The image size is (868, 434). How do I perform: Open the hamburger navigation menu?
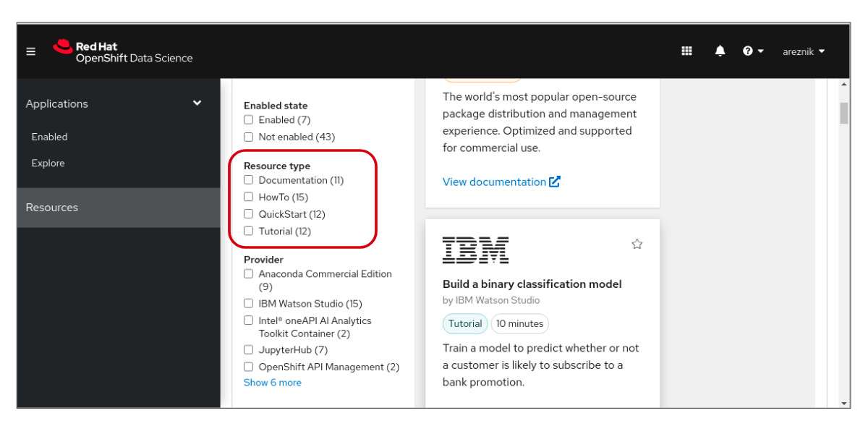click(x=30, y=51)
